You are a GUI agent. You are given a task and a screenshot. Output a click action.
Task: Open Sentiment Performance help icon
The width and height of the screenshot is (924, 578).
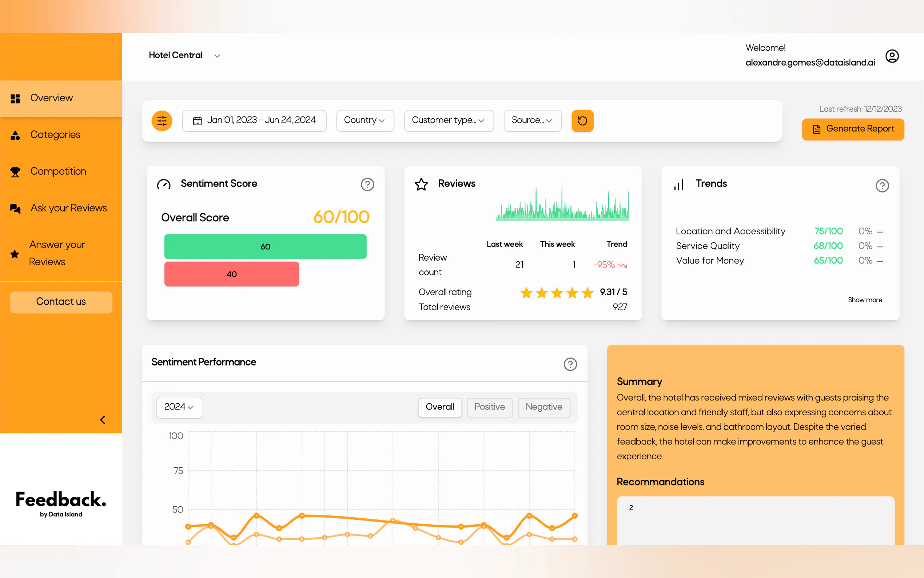(570, 364)
